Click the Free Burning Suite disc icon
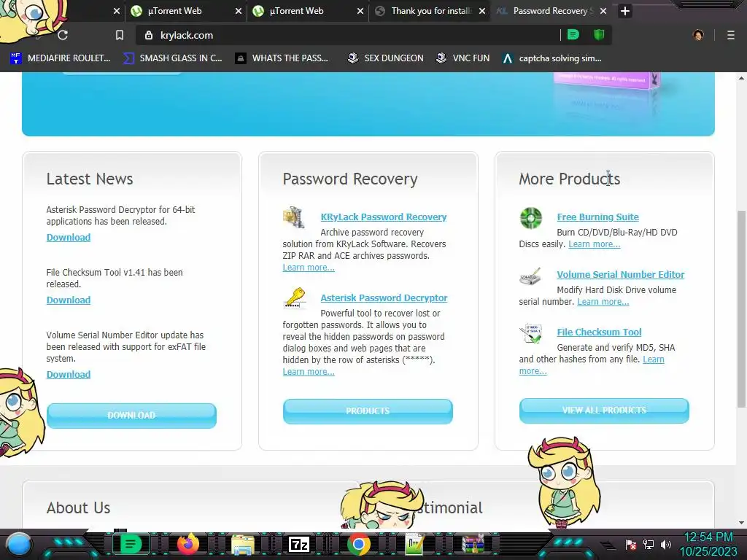This screenshot has width=747, height=560. coord(531,218)
